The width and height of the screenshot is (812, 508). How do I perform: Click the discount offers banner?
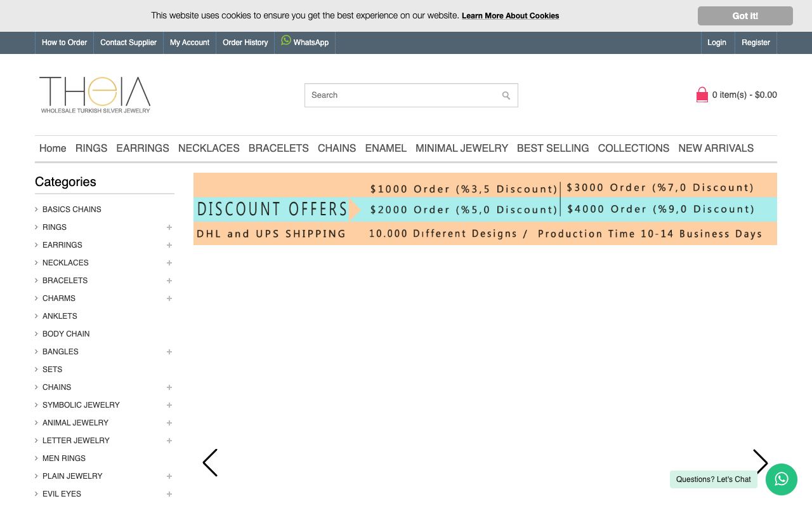(x=485, y=209)
